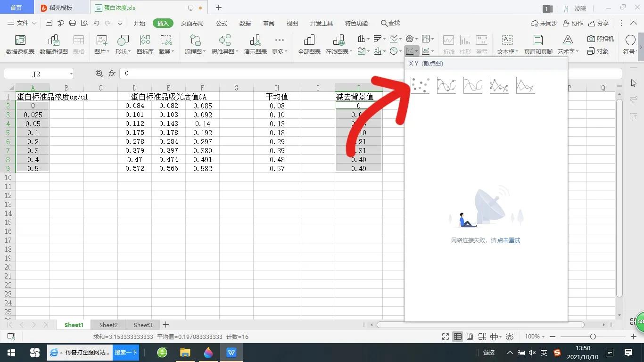Open the 图片 picture dropdown

102,45
